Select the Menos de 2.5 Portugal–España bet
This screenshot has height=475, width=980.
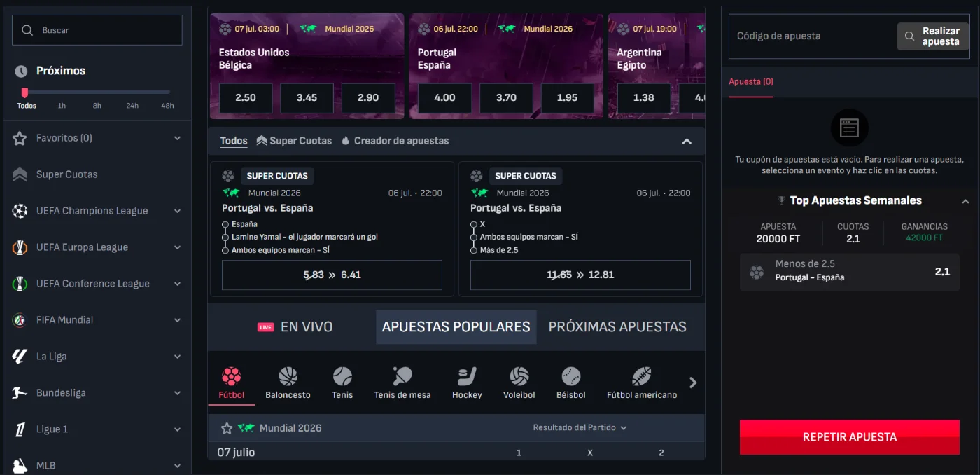pos(850,272)
